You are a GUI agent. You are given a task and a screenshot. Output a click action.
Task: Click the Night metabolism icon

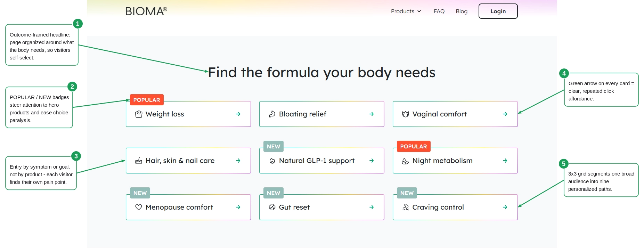406,161
